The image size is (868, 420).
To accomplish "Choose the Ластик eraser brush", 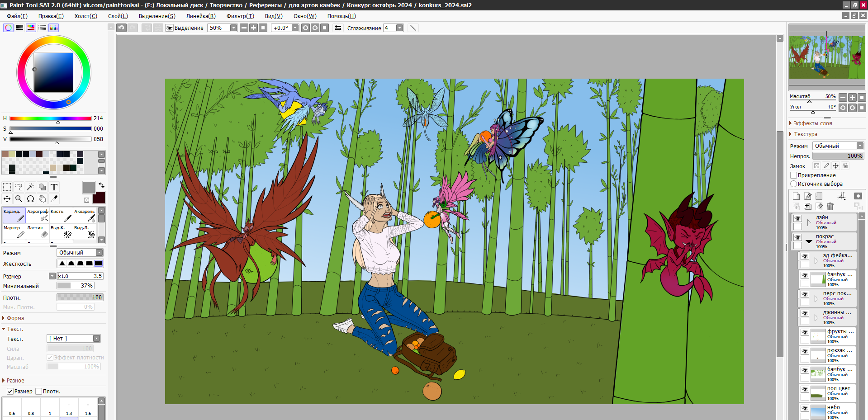I will (38, 232).
